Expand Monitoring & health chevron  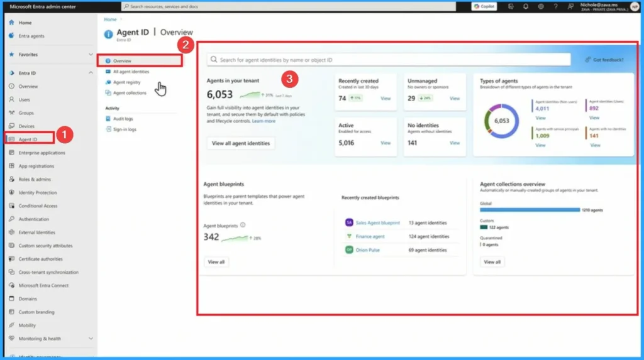click(x=91, y=339)
